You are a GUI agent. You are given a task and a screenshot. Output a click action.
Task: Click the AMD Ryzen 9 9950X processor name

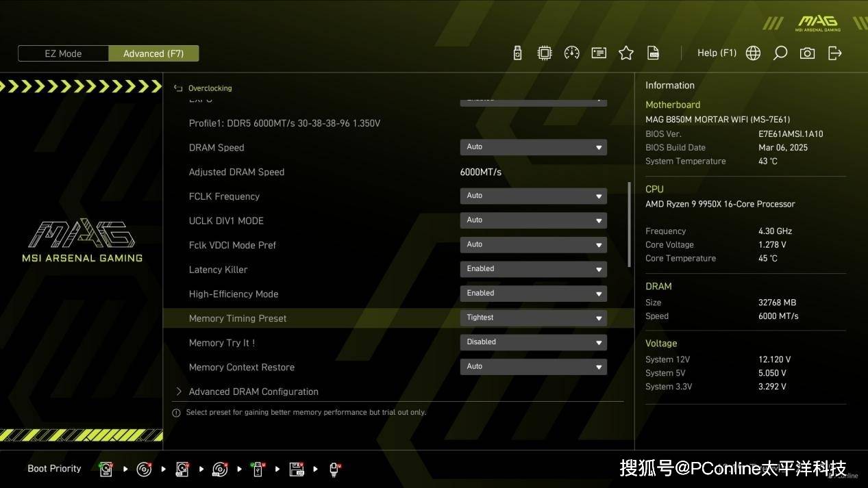point(720,204)
